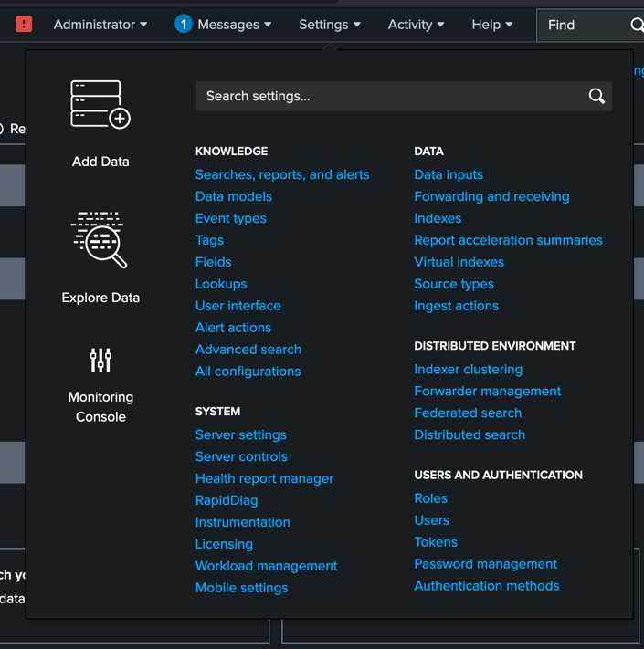644x649 pixels.
Task: Open Report acceleration summaries
Action: point(508,240)
